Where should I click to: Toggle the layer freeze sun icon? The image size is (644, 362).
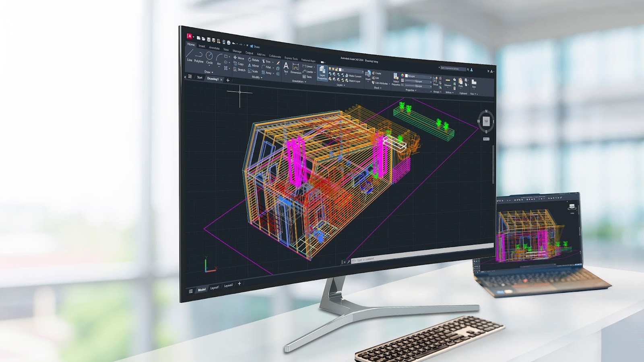click(333, 69)
